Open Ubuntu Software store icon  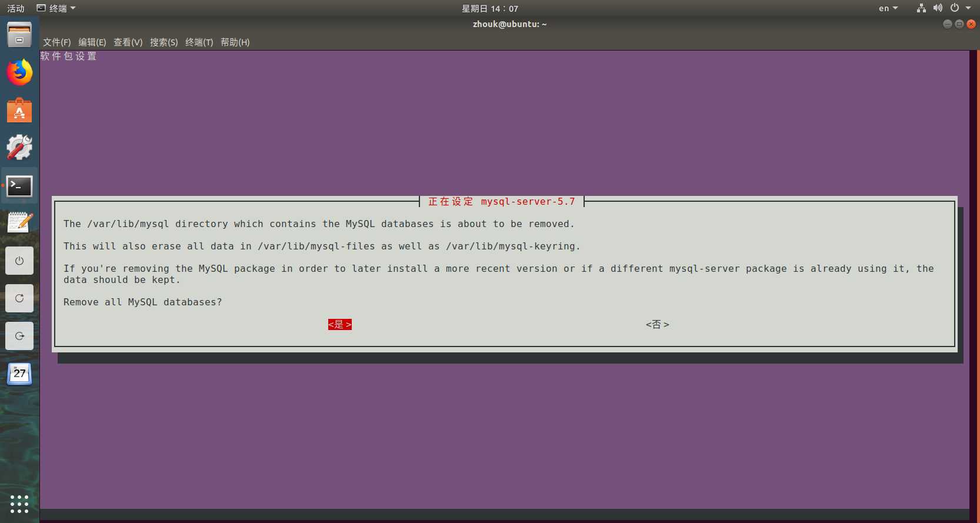[x=19, y=110]
